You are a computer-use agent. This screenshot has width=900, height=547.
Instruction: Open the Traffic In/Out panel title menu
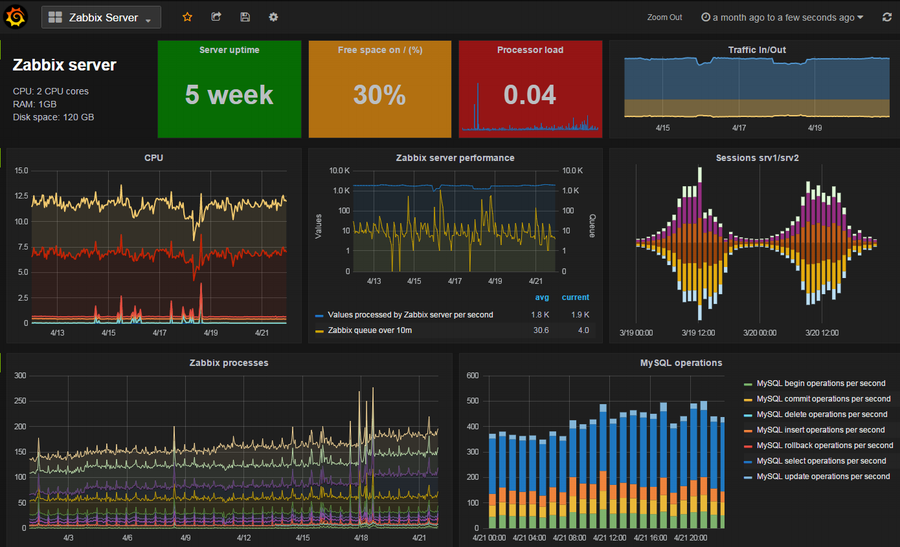pos(757,50)
